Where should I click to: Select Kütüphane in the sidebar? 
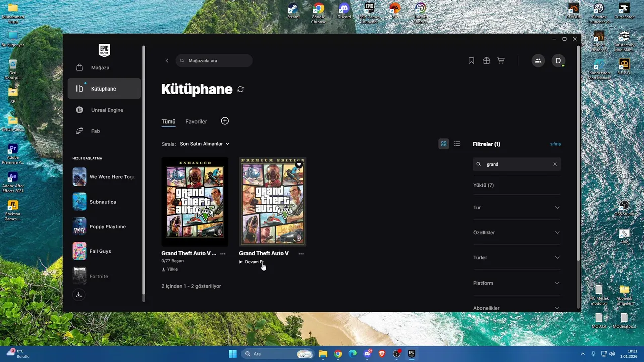[x=104, y=88]
